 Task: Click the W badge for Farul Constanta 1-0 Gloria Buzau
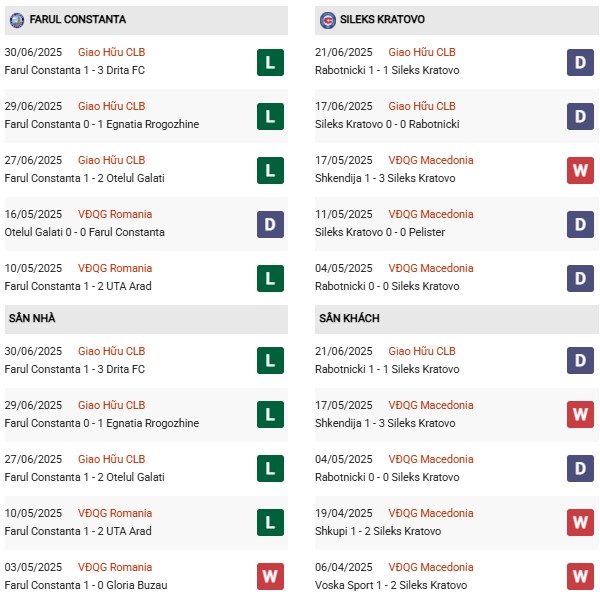[270, 576]
